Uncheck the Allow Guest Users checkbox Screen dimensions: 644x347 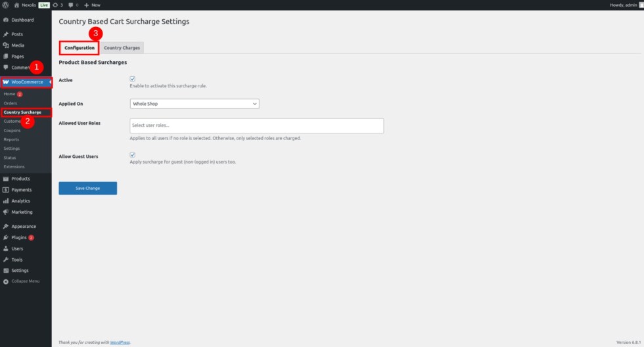(132, 155)
